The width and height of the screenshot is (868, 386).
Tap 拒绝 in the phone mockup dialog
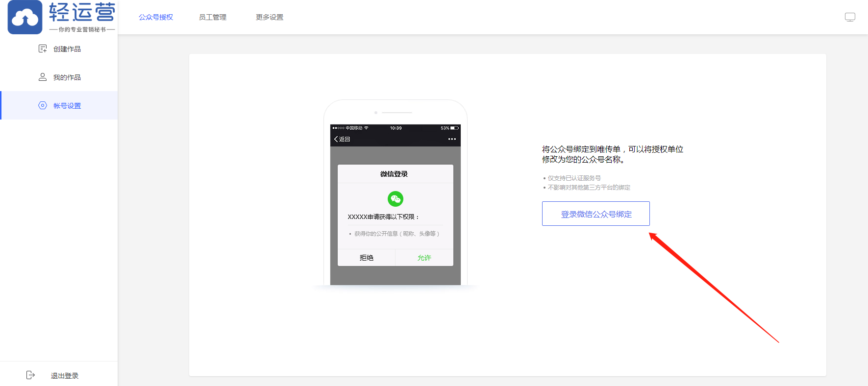[367, 258]
